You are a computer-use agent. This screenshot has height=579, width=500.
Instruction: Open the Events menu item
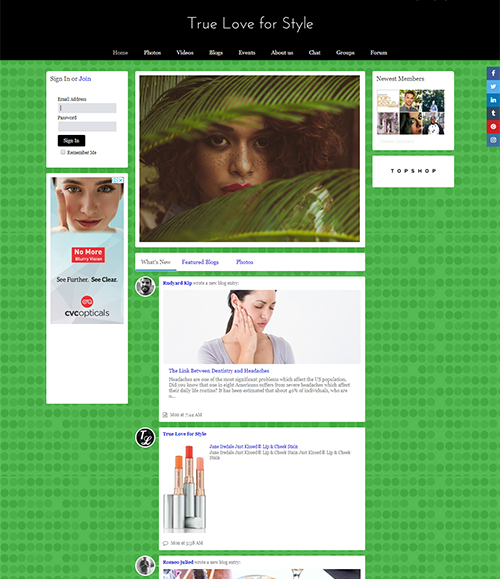point(247,53)
